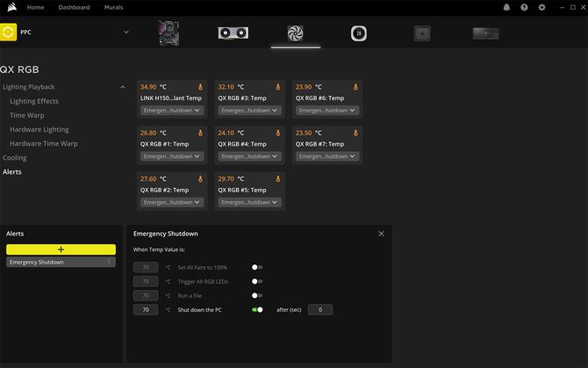
Task: Select Lighting Effects in sidebar
Action: [x=34, y=101]
